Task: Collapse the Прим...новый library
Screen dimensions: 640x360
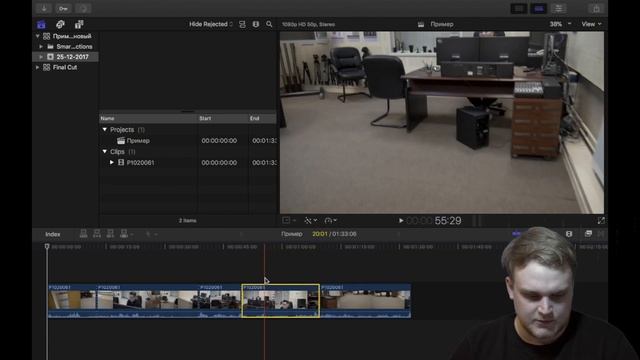Action: [38, 36]
